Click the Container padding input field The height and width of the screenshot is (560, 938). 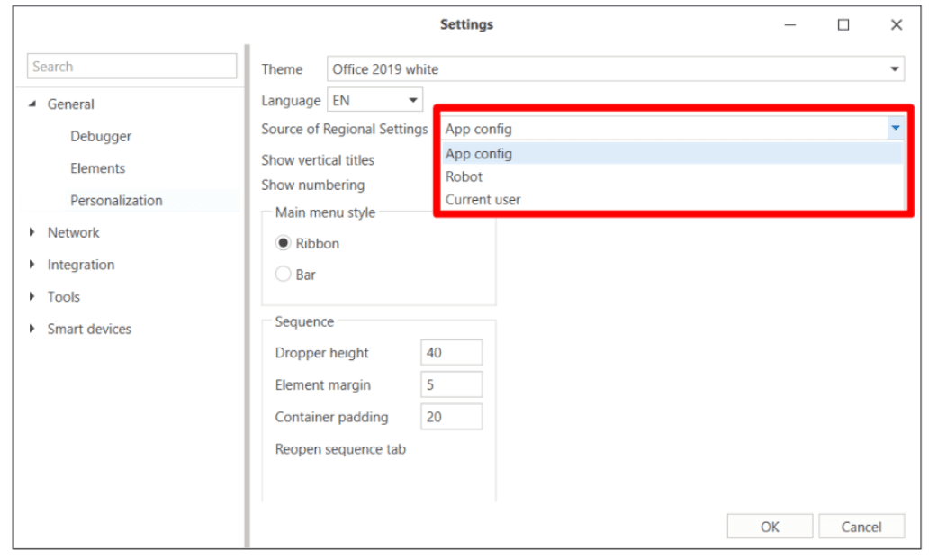pos(451,417)
